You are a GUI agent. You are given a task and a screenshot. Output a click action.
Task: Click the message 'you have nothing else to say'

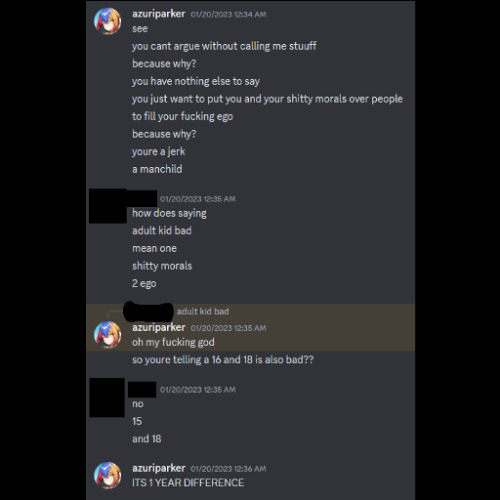pyautogui.click(x=196, y=81)
